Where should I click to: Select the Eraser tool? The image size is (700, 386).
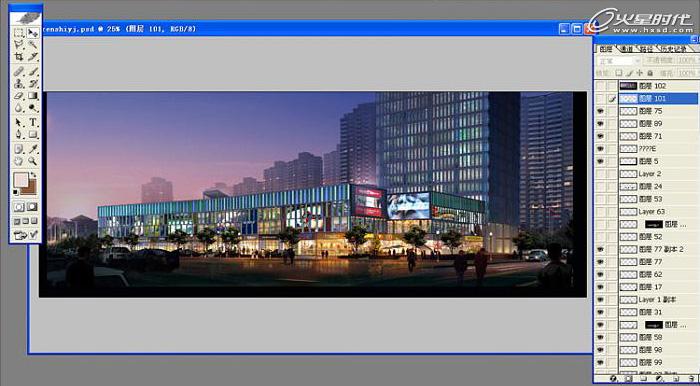point(19,95)
